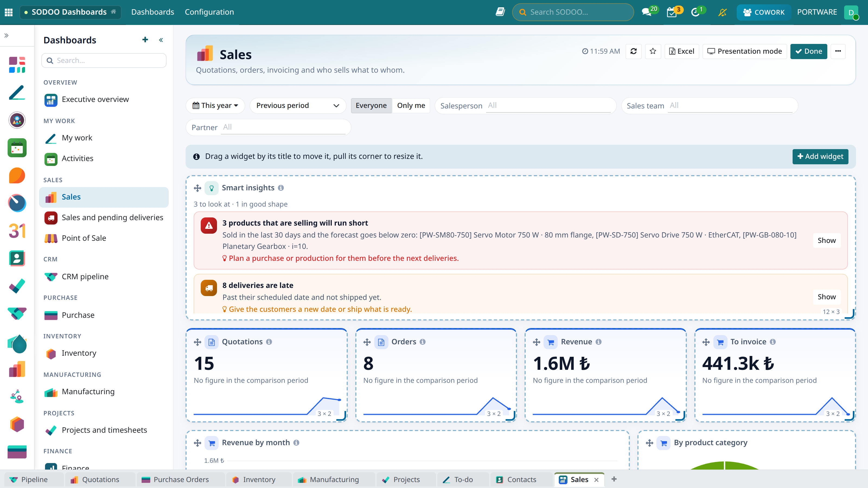Export the dashboard to Excel

click(681, 51)
